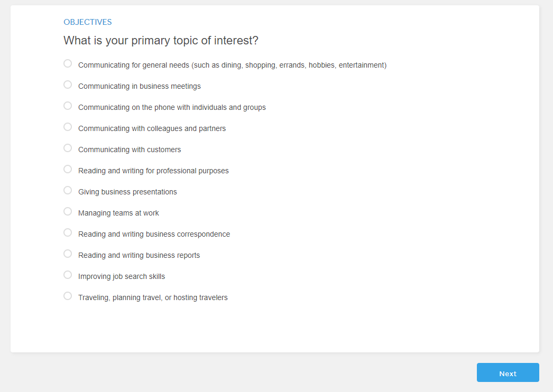This screenshot has width=553, height=392.
Task: Choose Communicating in business meetings
Action: click(x=67, y=84)
